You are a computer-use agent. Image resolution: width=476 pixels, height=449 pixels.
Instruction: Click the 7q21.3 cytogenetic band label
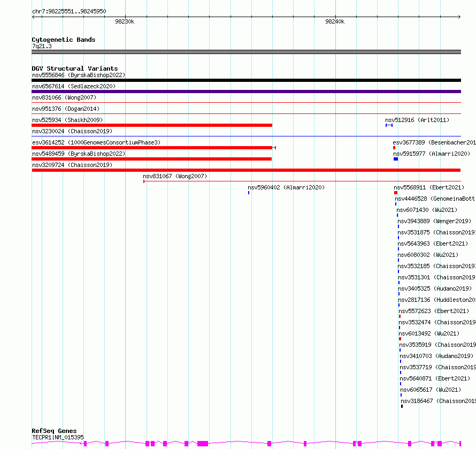(x=42, y=46)
